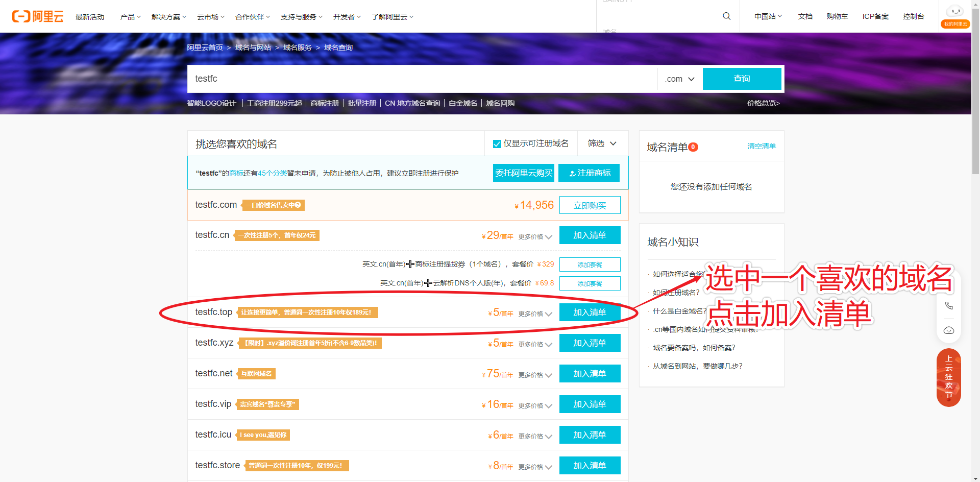The height and width of the screenshot is (482, 980).
Task: Add testfc.cn to list with 加入清单
Action: pyautogui.click(x=590, y=235)
